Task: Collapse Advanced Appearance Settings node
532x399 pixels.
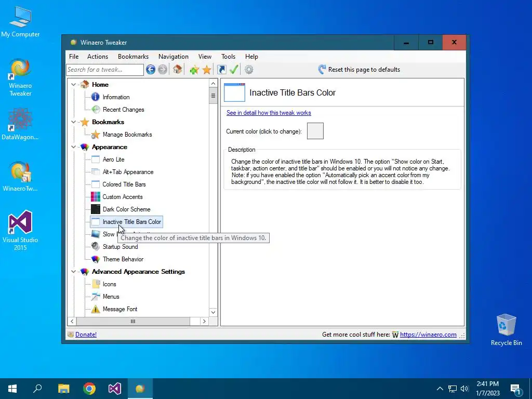Action: click(x=73, y=271)
